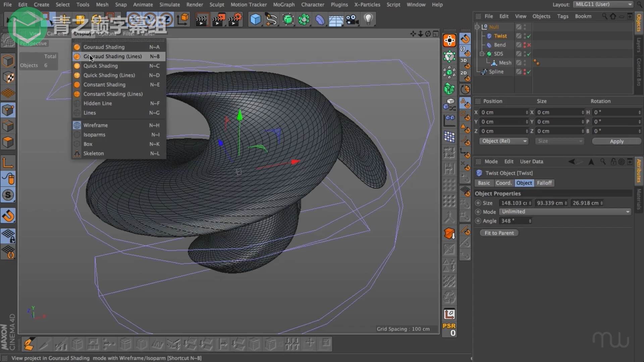Click the spline pen tool icon
The height and width of the screenshot is (362, 644).
(x=271, y=19)
